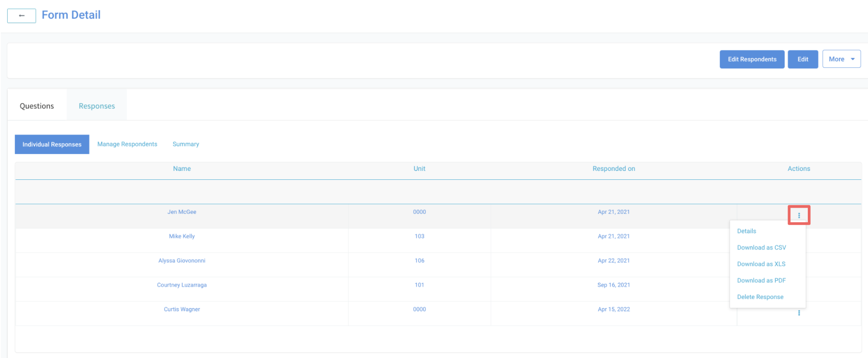Open Jen McGee's three-dot actions menu
868x358 pixels.
point(798,215)
